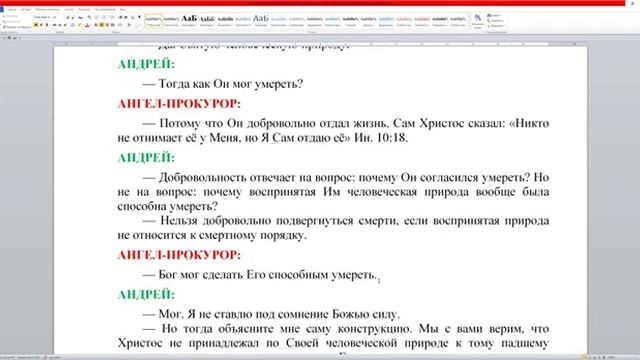Toggle underline formatting in the ribbon
Viewport: 640px width, 360px height.
tap(47, 25)
